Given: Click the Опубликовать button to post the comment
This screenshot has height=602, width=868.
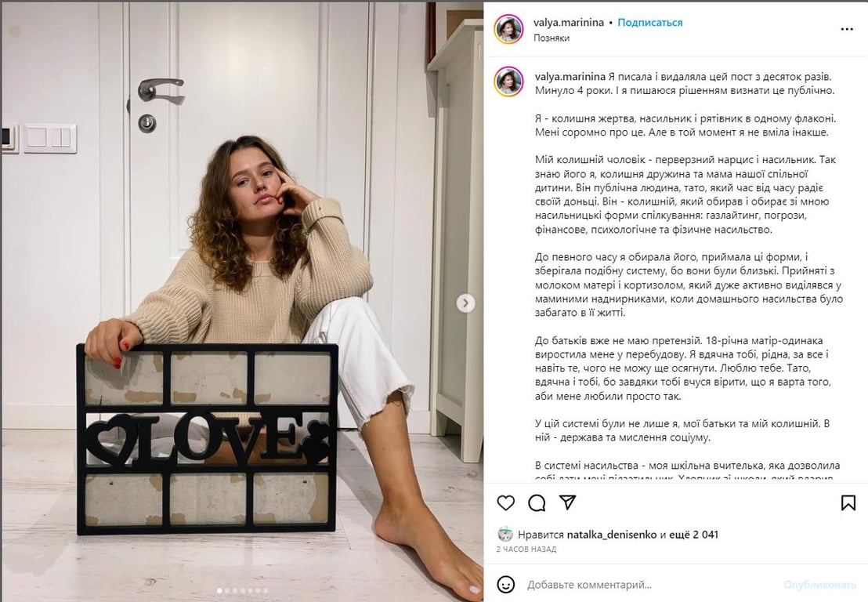Looking at the screenshot, I should tap(819, 585).
